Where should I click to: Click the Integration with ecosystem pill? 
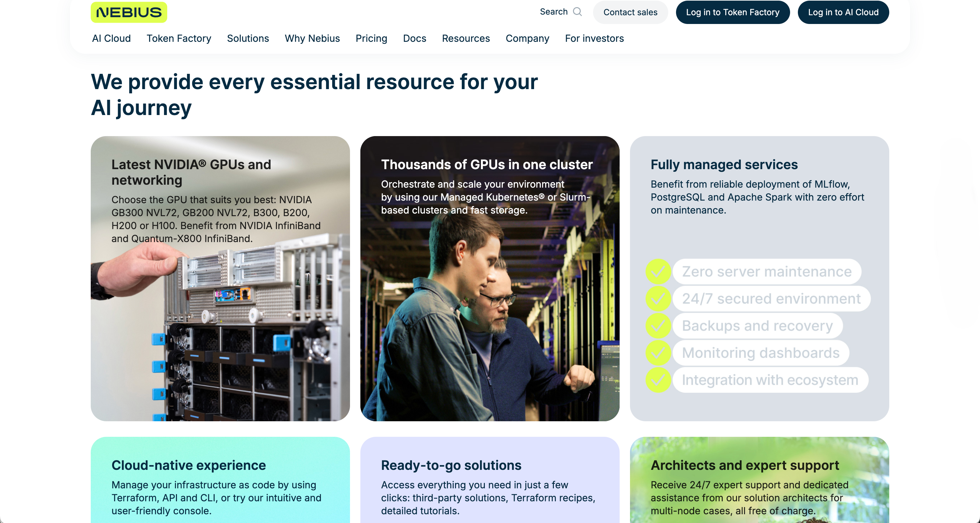point(770,379)
